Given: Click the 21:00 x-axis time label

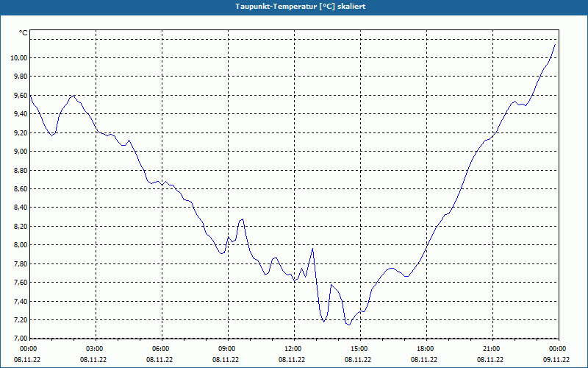Looking at the screenshot, I should point(492,349).
